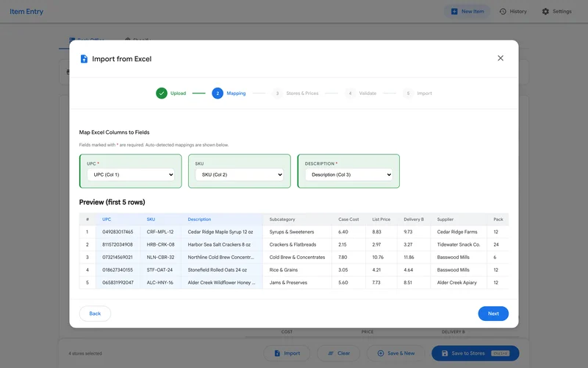Click the Clear icon in bottom bar
Image resolution: width=588 pixels, height=368 pixels.
tap(331, 353)
